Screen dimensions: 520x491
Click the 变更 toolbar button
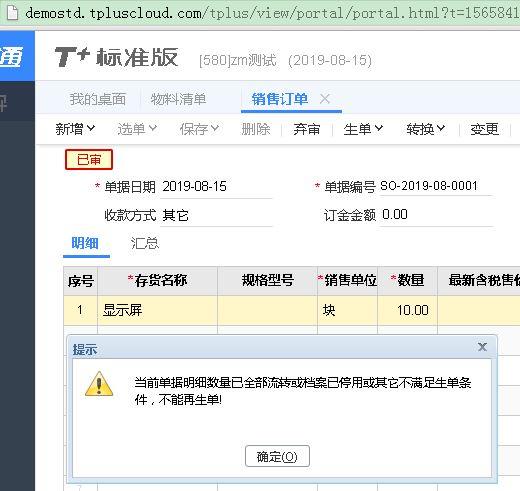coord(484,129)
